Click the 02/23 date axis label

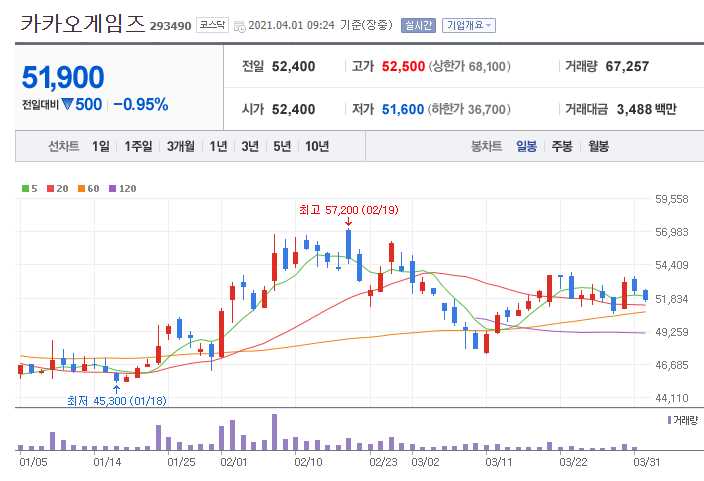point(383,462)
